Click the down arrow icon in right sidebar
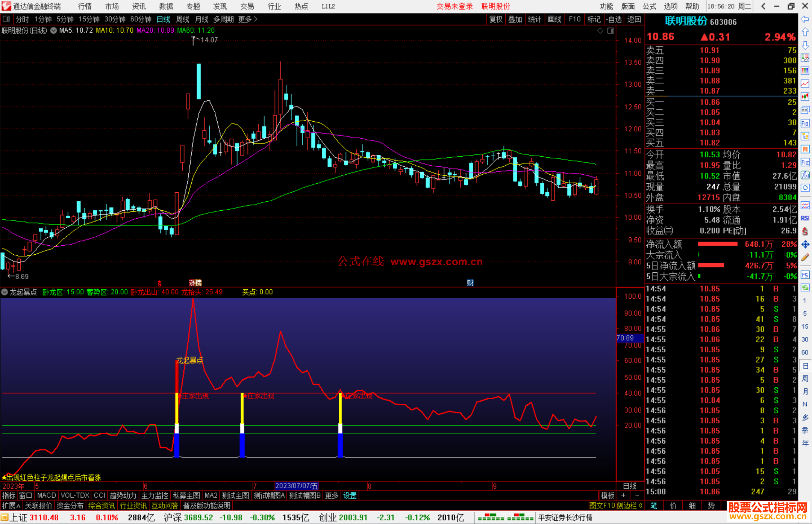 click(805, 45)
